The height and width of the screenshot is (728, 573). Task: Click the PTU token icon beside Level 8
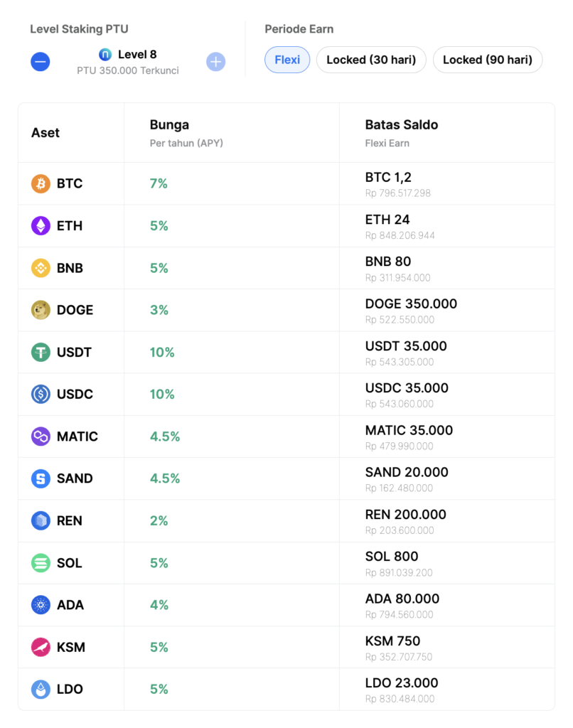(x=105, y=55)
